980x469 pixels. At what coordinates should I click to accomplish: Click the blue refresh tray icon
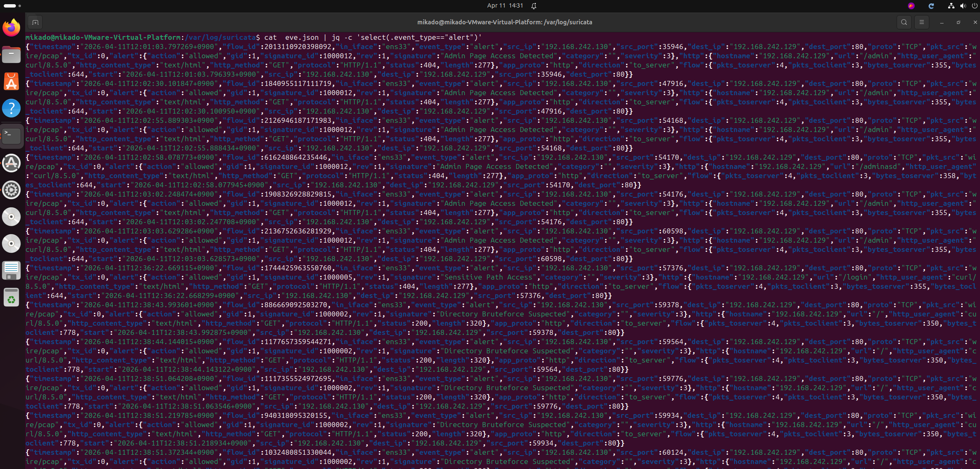click(931, 5)
